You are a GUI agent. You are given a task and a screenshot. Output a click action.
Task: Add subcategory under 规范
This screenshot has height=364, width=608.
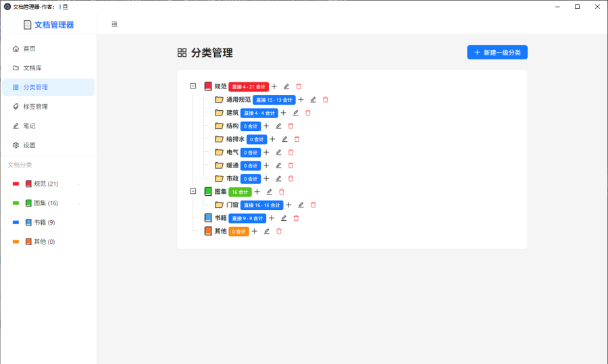click(x=274, y=86)
